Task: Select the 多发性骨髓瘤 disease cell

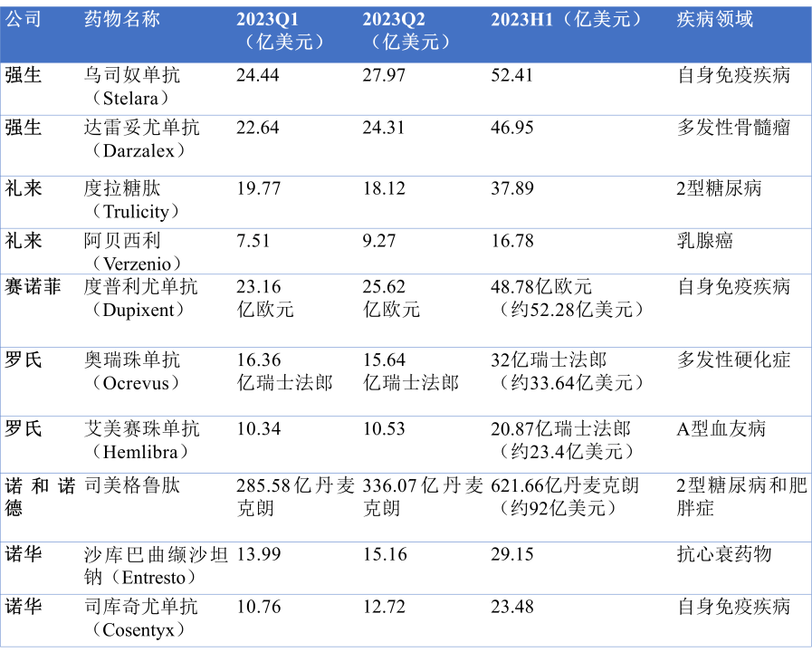Action: (734, 128)
